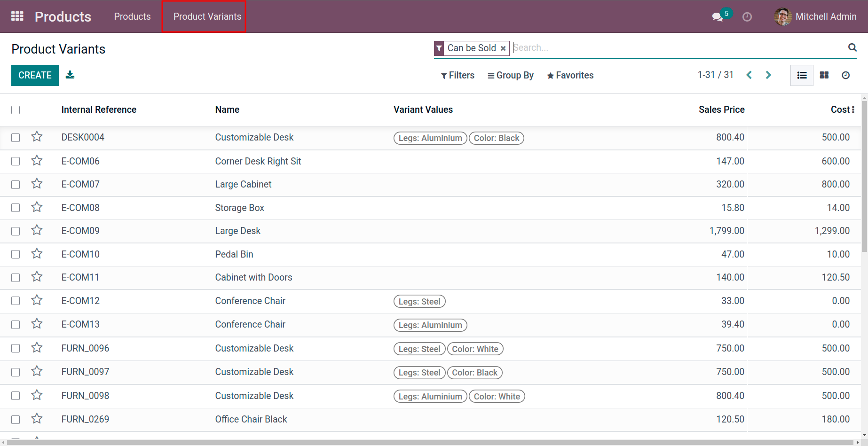This screenshot has height=446, width=868.
Task: Check the E-COM09 row checkbox
Action: 16,231
